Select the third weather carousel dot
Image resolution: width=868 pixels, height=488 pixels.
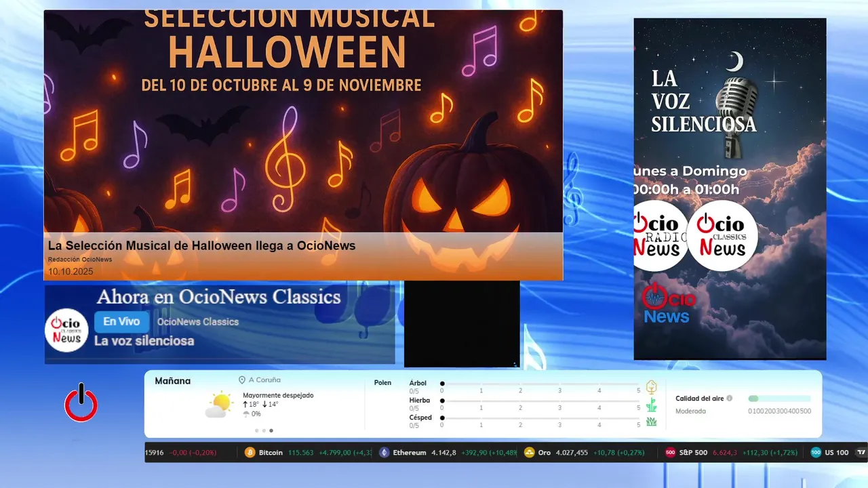(x=271, y=430)
